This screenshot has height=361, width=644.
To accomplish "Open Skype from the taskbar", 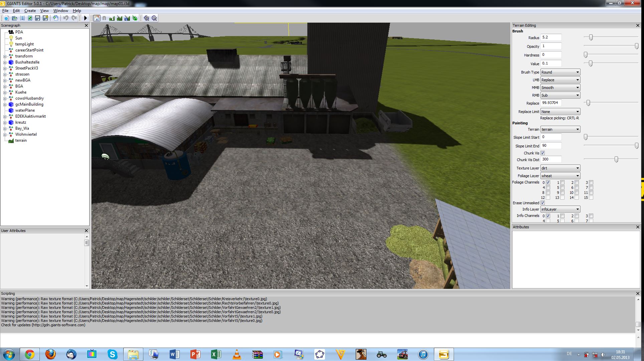I will tap(113, 354).
